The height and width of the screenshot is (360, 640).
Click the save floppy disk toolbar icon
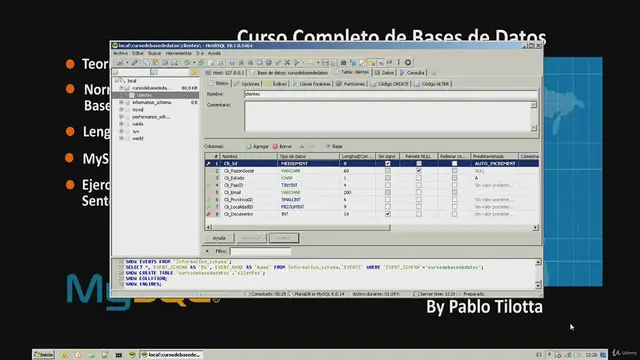coord(325,62)
